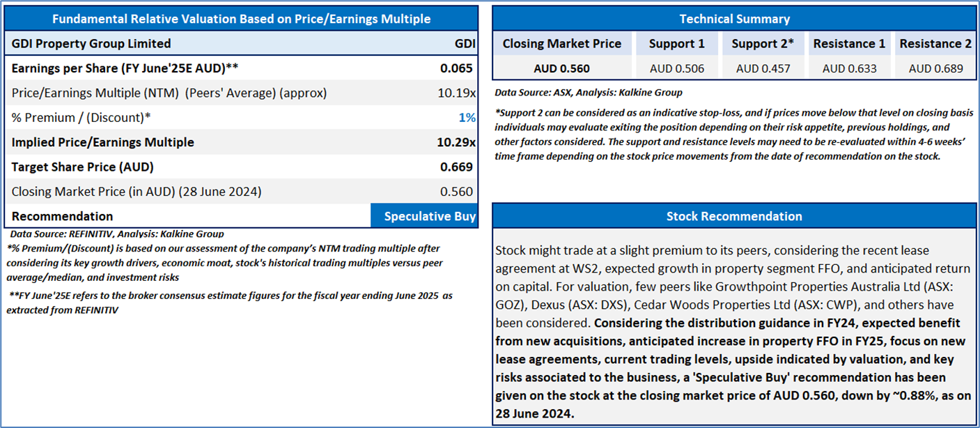Screen dimensions: 980x428
Task: Click the AUD 0.457 support value
Action: click(763, 68)
